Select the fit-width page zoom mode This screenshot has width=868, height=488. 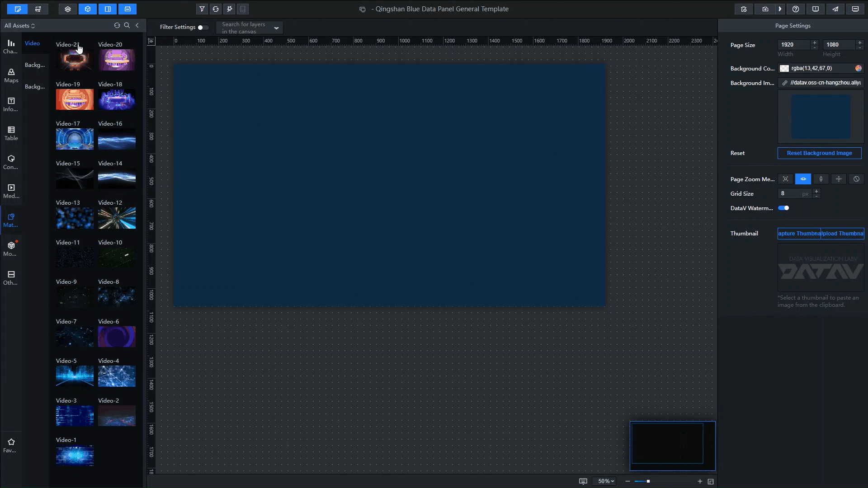tap(803, 179)
